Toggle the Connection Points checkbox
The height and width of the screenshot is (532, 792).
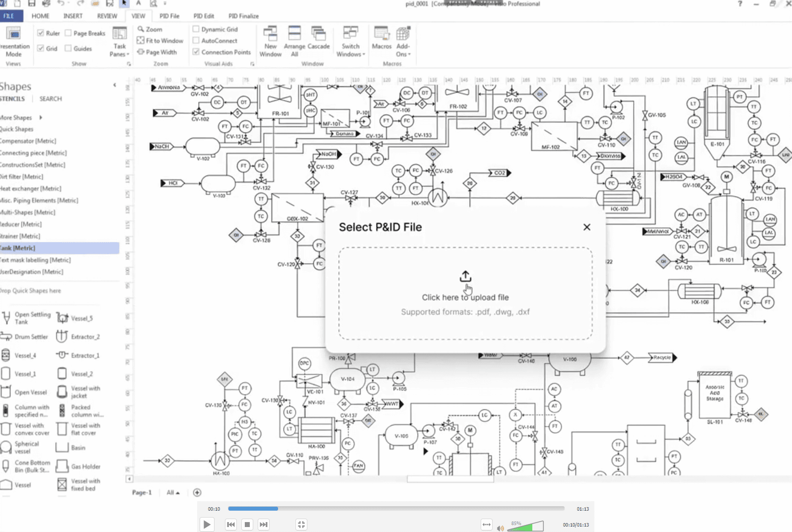222,52
